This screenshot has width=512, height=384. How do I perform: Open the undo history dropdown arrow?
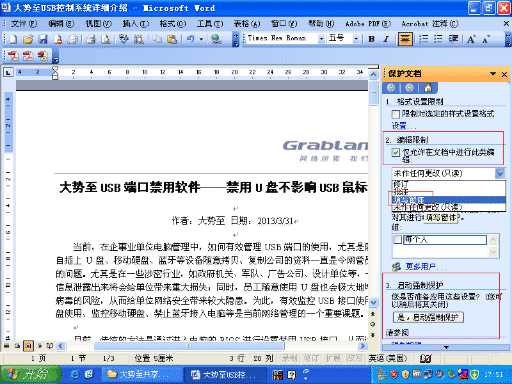[201, 39]
